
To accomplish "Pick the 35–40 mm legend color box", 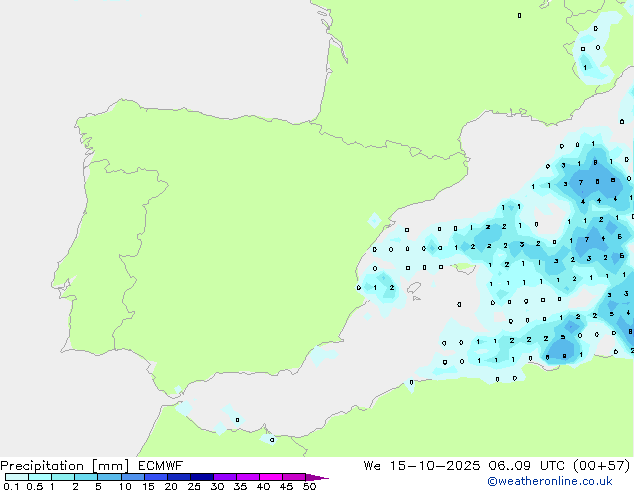I will click(x=247, y=477).
